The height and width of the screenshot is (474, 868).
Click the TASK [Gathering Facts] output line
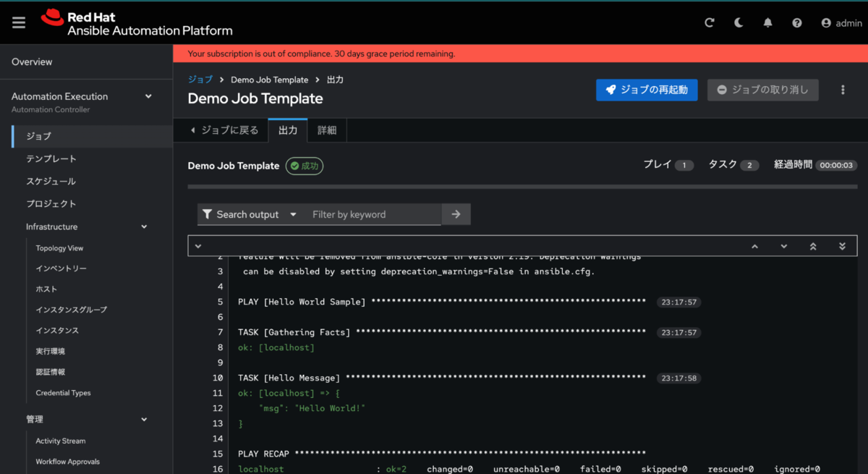441,332
